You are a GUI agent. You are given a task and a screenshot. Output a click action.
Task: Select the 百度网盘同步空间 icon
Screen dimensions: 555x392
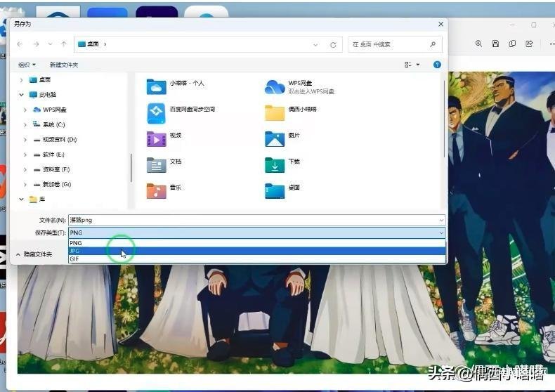(x=156, y=113)
